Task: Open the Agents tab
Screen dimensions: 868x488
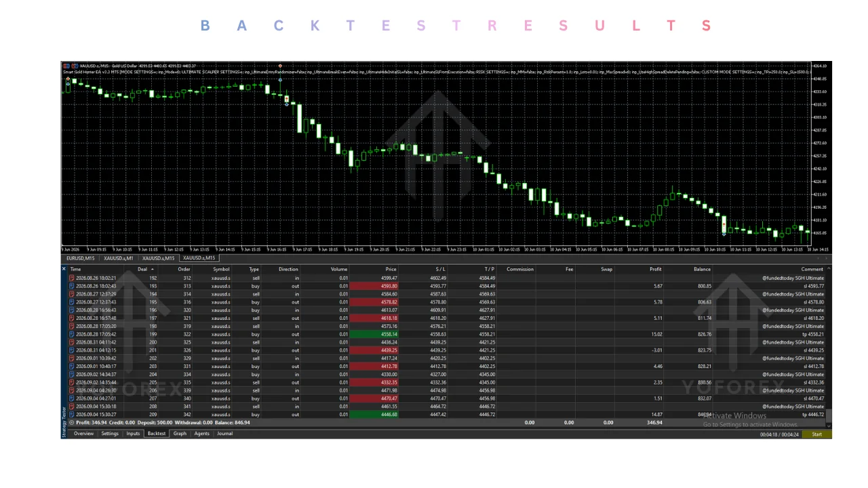Action: point(202,434)
